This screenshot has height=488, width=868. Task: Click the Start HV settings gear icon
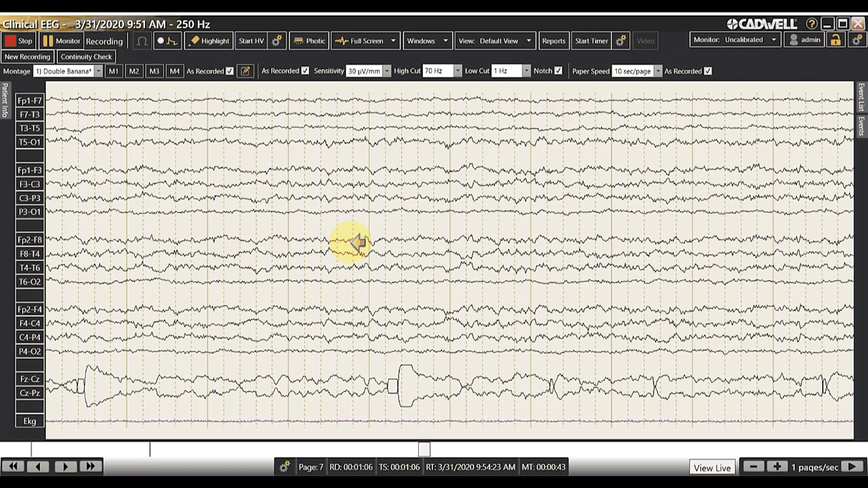point(277,41)
